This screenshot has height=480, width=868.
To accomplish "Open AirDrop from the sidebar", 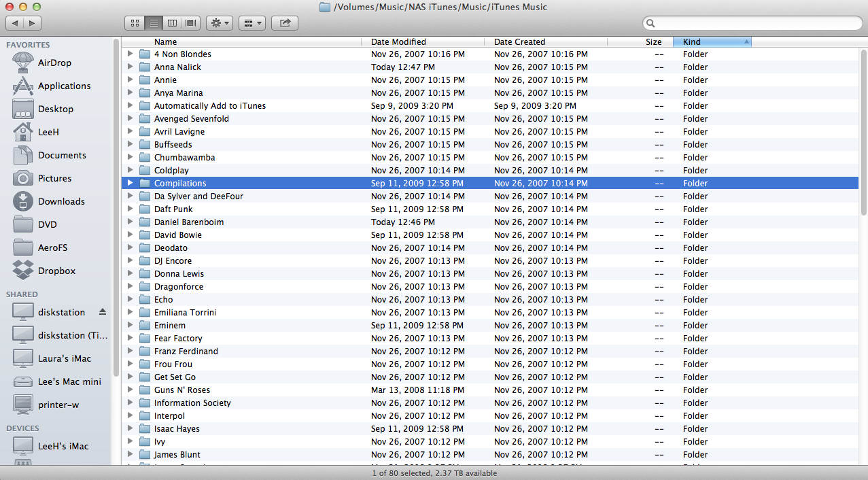I will [x=55, y=63].
